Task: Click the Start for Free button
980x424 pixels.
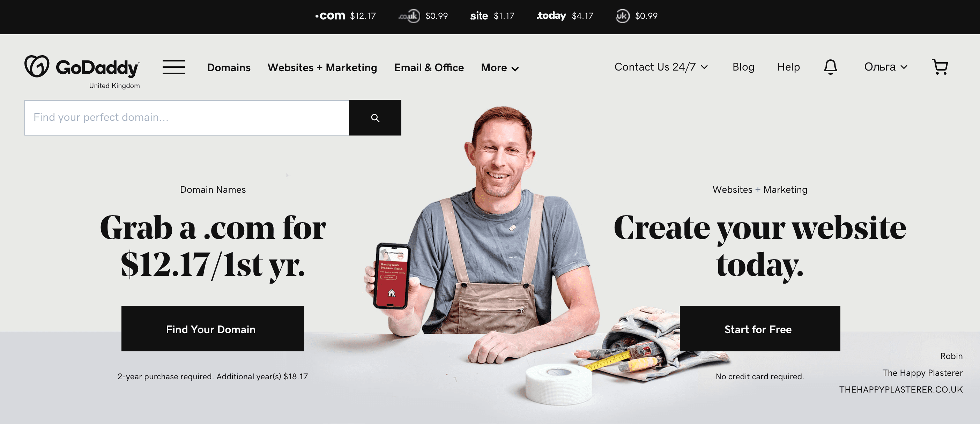Action: coord(760,329)
